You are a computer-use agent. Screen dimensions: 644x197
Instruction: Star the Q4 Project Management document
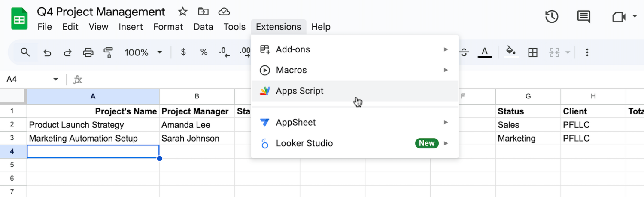pos(182,12)
